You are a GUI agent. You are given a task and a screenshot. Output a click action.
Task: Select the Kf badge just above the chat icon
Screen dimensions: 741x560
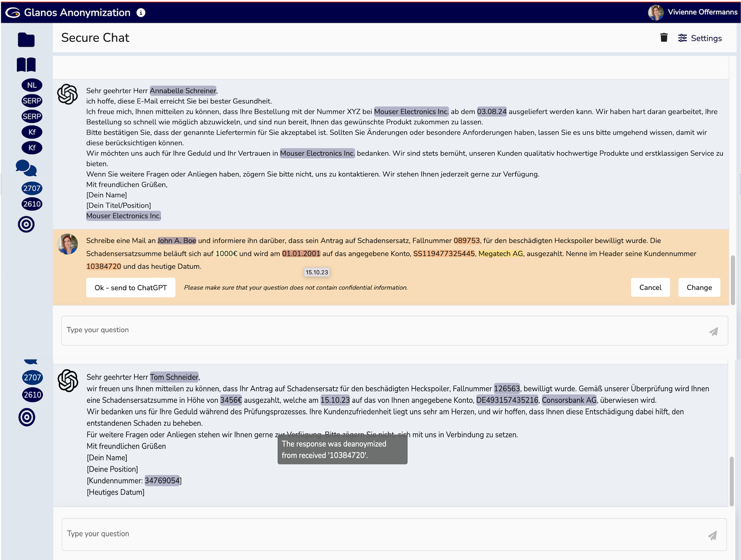[x=32, y=148]
